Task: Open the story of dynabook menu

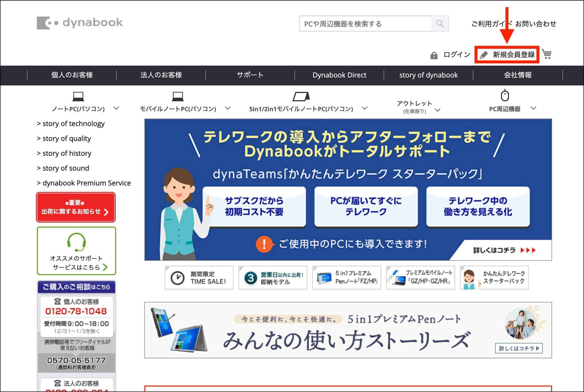Action: pyautogui.click(x=428, y=75)
